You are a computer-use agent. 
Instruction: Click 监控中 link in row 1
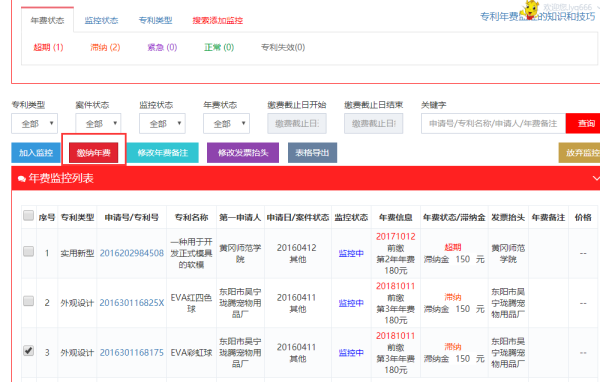point(351,253)
